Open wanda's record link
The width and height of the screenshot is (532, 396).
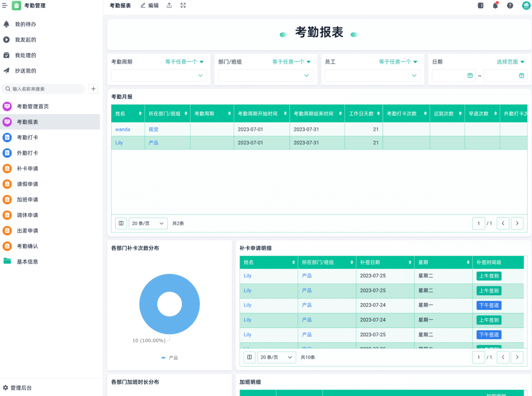[x=122, y=129]
